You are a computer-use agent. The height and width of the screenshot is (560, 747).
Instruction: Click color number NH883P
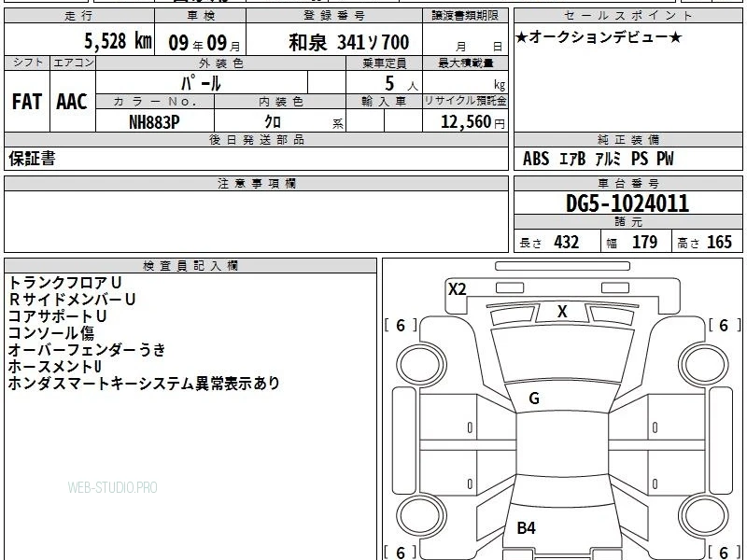(x=154, y=122)
